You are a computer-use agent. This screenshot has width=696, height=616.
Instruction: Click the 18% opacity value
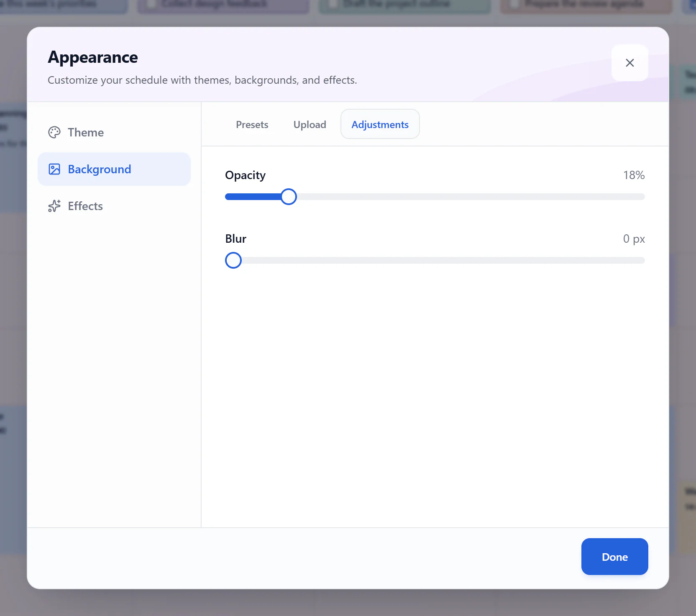pyautogui.click(x=634, y=175)
